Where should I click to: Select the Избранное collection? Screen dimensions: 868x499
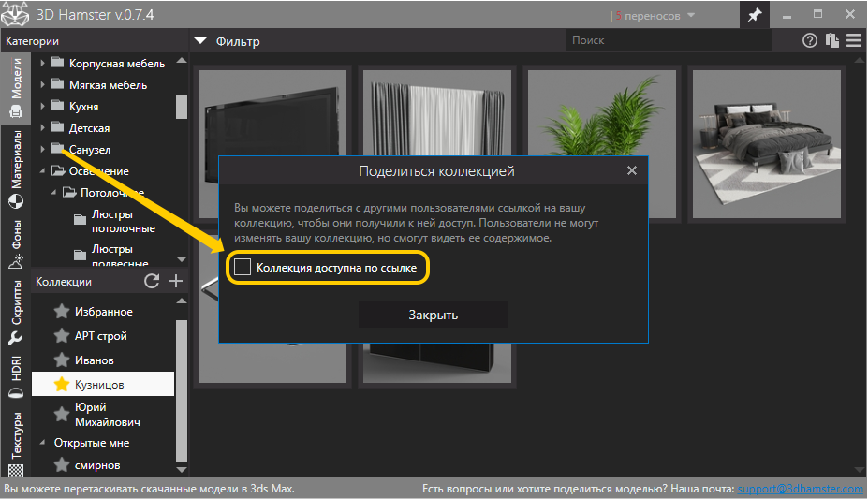coord(103,312)
